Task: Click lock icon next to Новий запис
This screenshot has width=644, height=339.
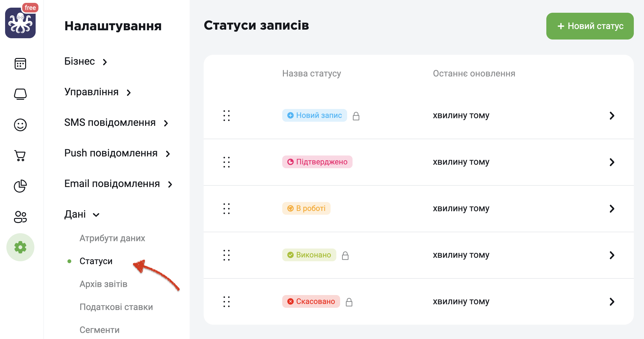Action: pyautogui.click(x=356, y=116)
